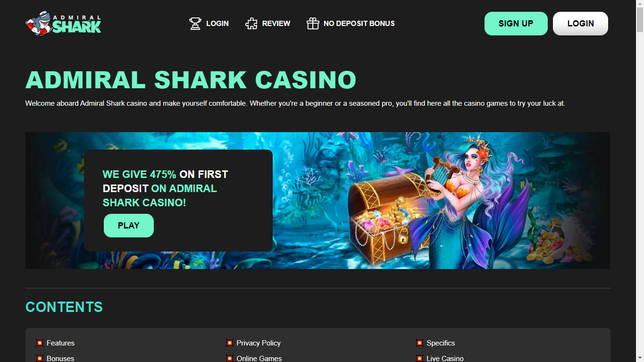Click the burst icon beside Specifics
The width and height of the screenshot is (644, 362).
tap(419, 343)
